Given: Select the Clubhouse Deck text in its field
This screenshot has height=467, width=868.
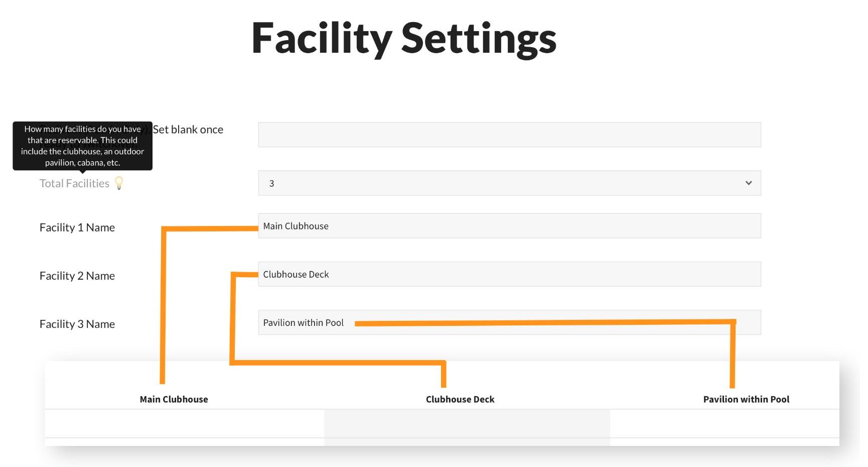Looking at the screenshot, I should coord(296,274).
